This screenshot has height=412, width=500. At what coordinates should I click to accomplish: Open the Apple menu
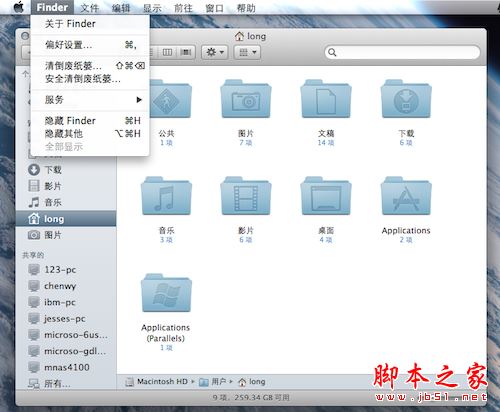point(19,7)
